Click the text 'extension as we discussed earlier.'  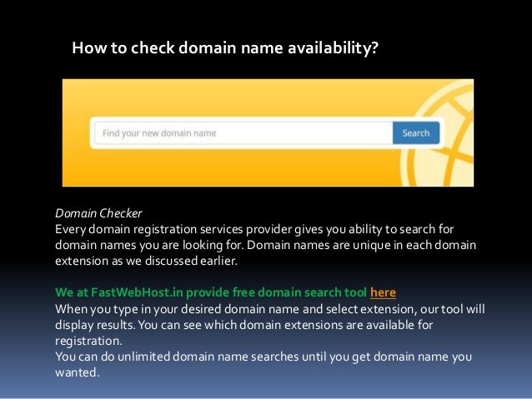[x=146, y=261]
